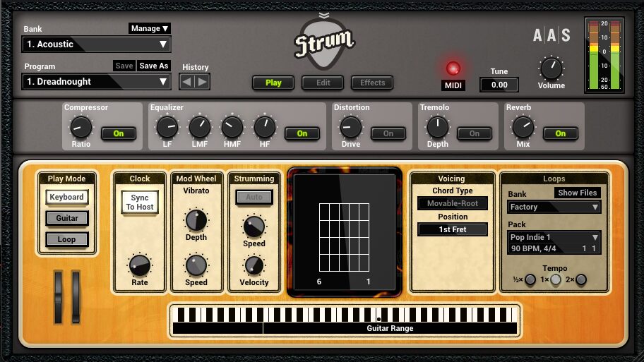
Task: Select 2x tempo radio button
Action: coord(580,280)
